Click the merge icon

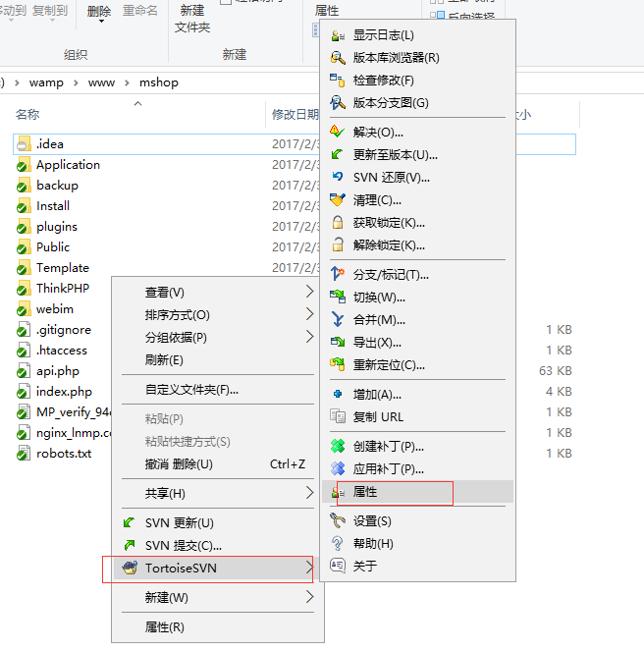(x=338, y=320)
